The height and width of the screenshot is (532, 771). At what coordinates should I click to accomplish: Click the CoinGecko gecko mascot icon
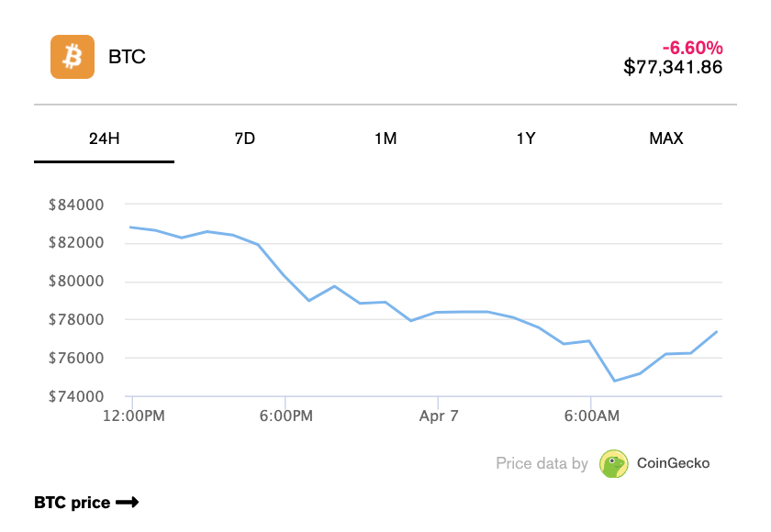coord(611,464)
